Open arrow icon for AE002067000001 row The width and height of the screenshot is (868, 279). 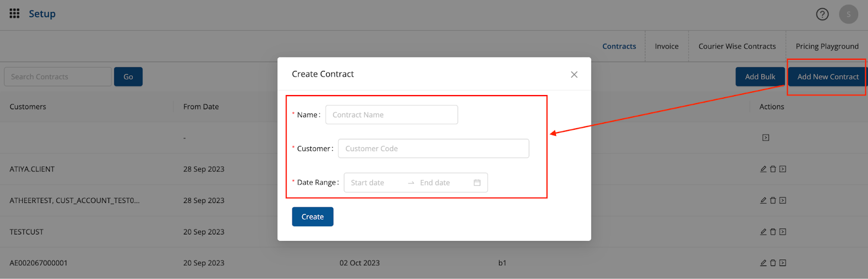783,263
